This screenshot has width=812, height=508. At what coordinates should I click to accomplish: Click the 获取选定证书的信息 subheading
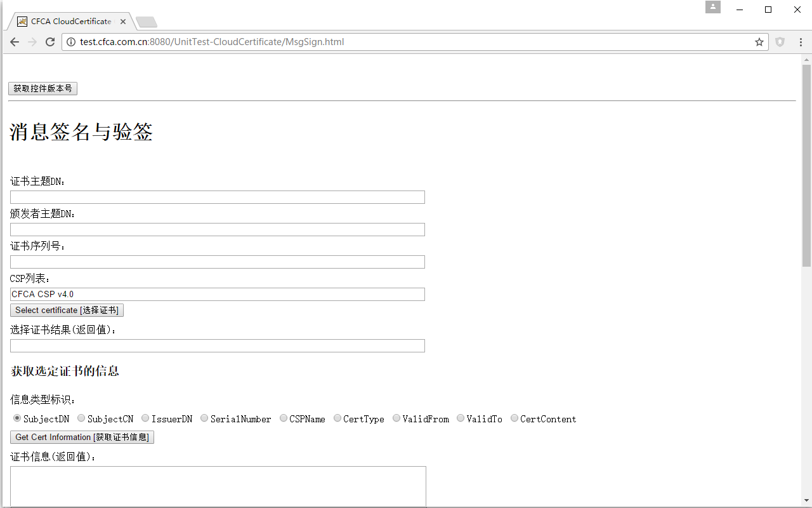pyautogui.click(x=65, y=371)
